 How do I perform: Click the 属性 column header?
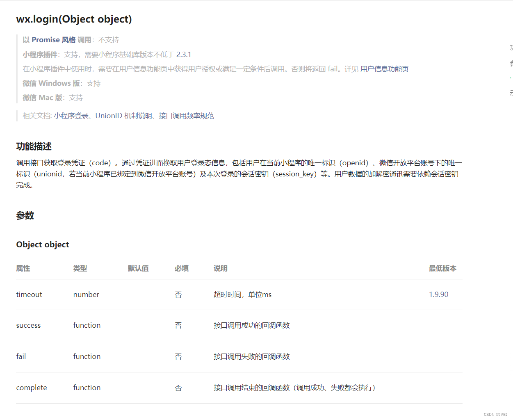[x=23, y=268]
